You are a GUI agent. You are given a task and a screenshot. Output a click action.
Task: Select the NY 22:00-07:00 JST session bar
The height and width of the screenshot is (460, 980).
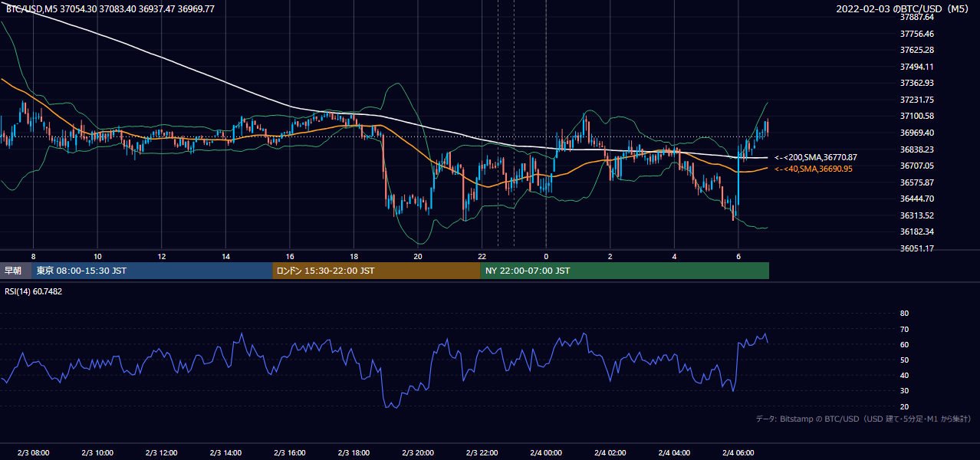tap(624, 271)
